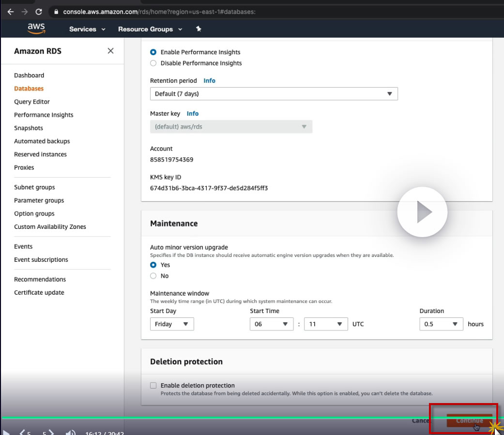Open Duration hours dropdown
Image resolution: width=504 pixels, height=435 pixels.
(442, 324)
